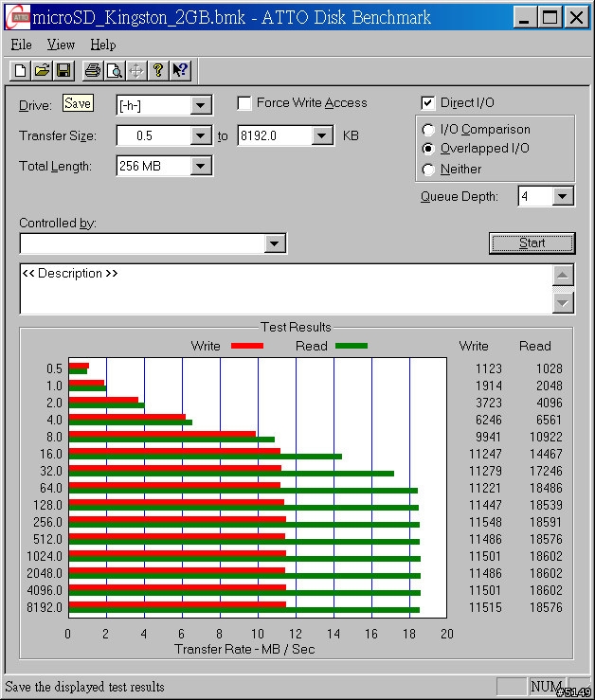Click the Queue Depth label

(459, 196)
